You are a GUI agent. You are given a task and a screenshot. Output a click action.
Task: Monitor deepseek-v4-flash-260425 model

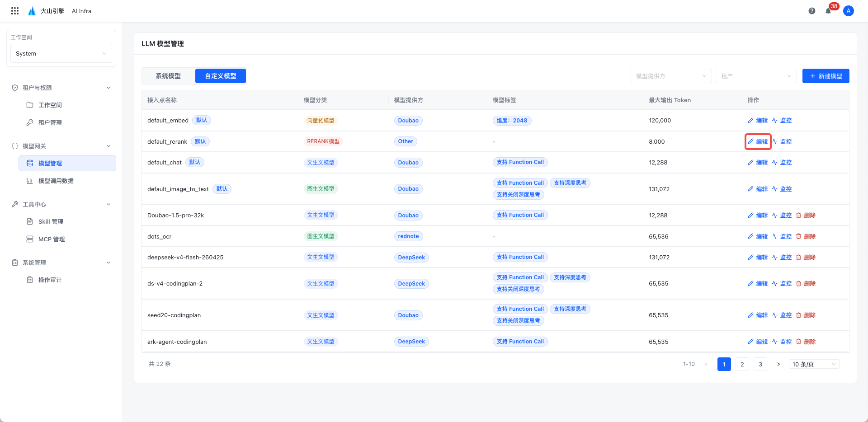click(x=782, y=258)
